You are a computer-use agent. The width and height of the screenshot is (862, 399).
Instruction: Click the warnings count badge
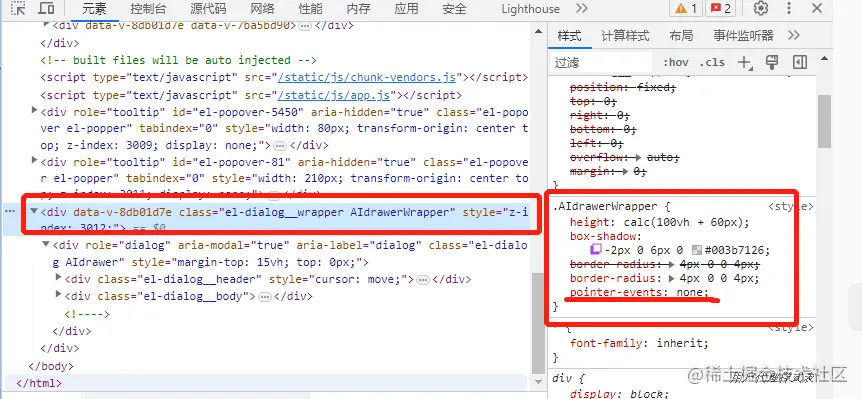[x=686, y=8]
